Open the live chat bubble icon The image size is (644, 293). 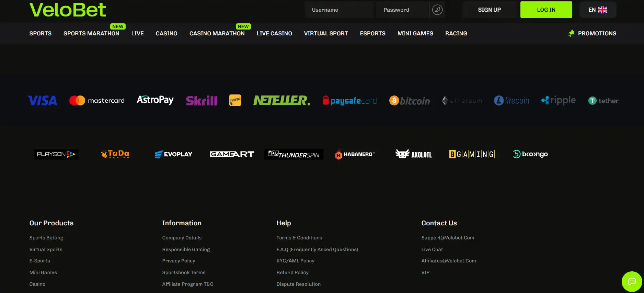(632, 282)
